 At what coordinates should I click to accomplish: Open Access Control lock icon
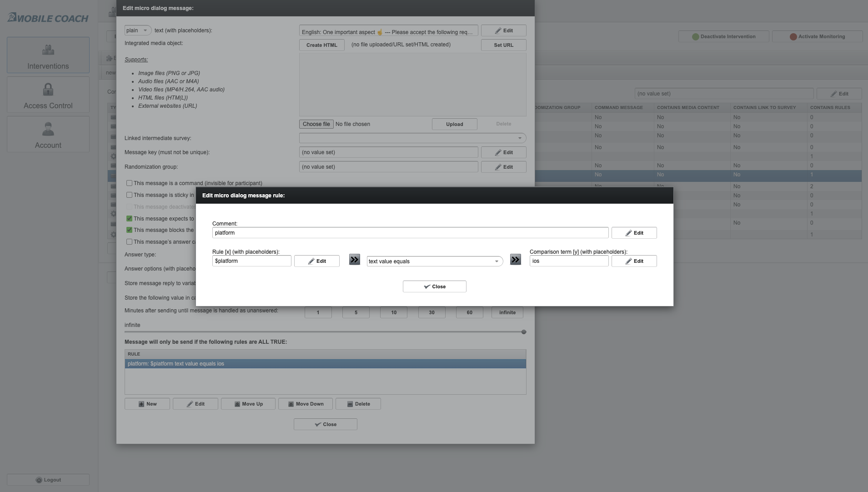click(x=48, y=90)
